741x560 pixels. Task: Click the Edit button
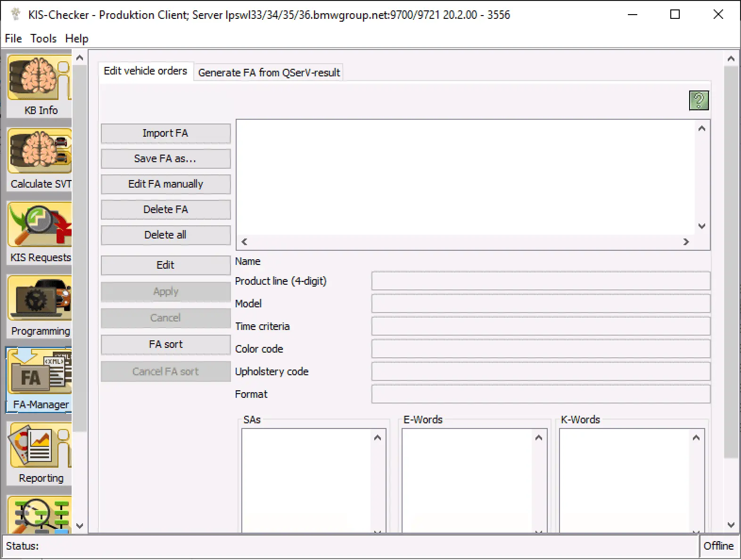[x=165, y=265]
